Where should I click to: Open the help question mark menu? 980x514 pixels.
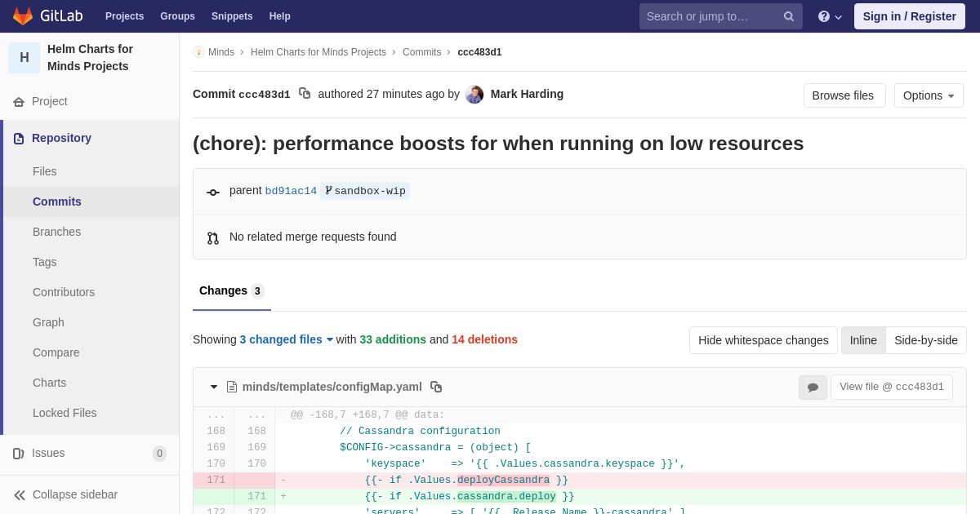pyautogui.click(x=830, y=16)
